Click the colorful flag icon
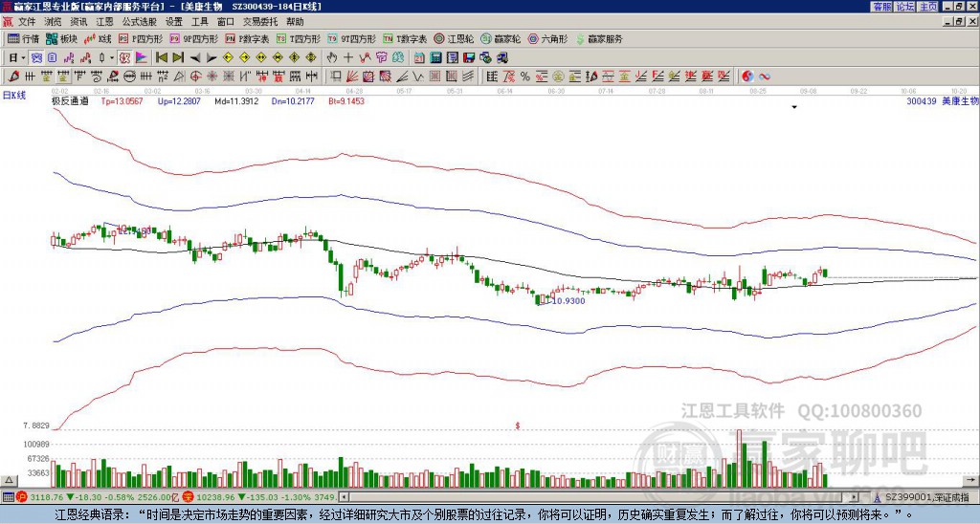Screen dimensions: 980x524 142,57
